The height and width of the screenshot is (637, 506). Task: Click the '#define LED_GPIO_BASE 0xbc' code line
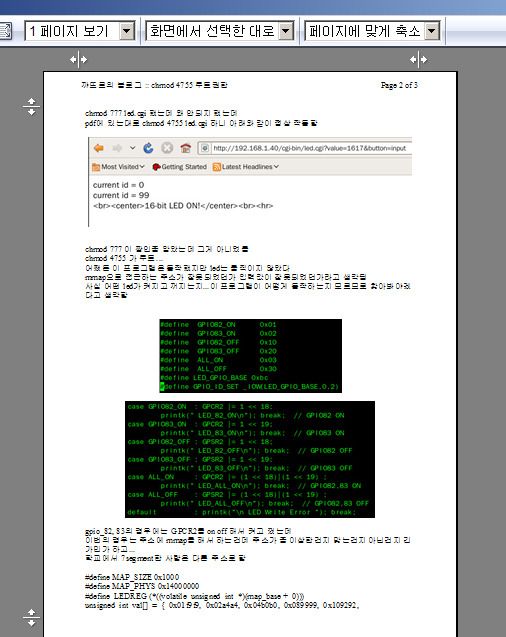pos(214,377)
